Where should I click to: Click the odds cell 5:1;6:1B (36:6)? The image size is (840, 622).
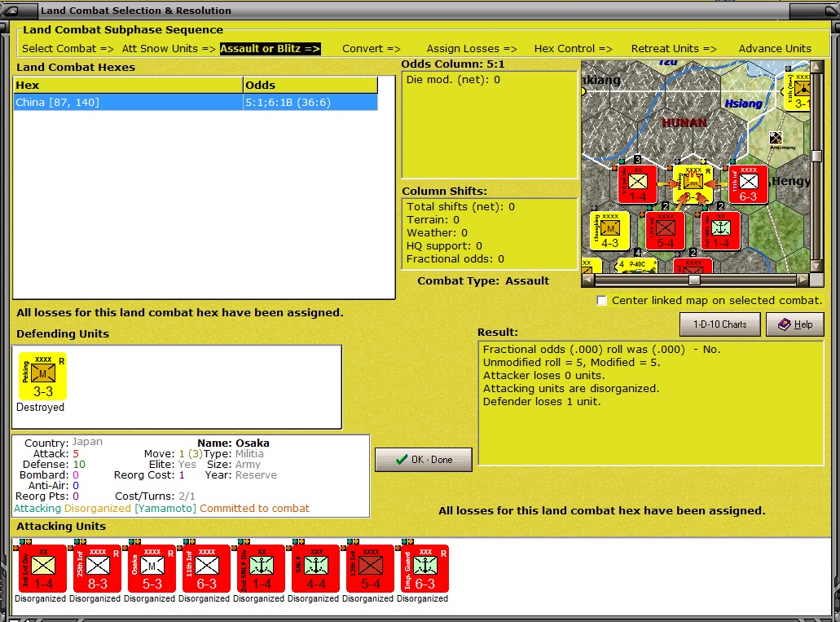coord(310,103)
